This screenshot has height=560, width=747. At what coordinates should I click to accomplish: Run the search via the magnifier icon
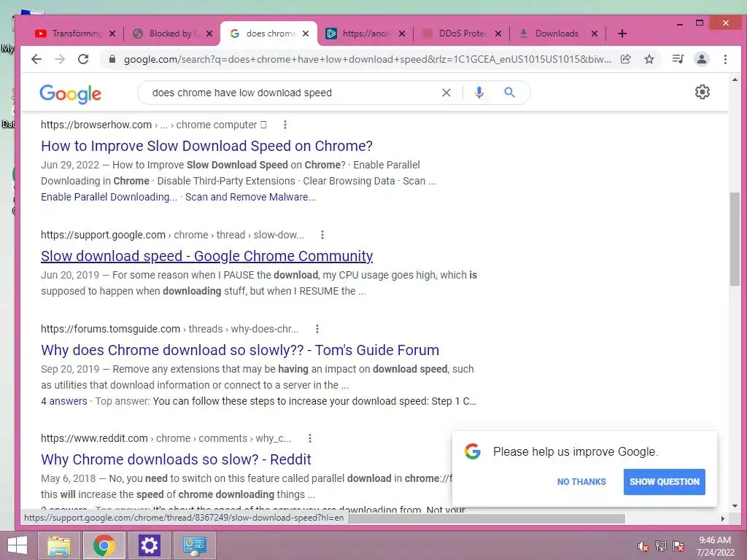pos(509,93)
